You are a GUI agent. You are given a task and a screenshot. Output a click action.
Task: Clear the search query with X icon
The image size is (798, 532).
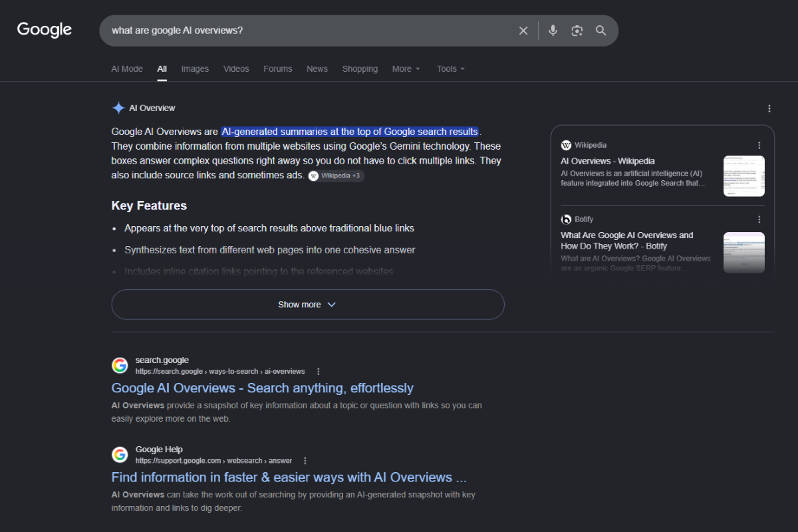[523, 31]
